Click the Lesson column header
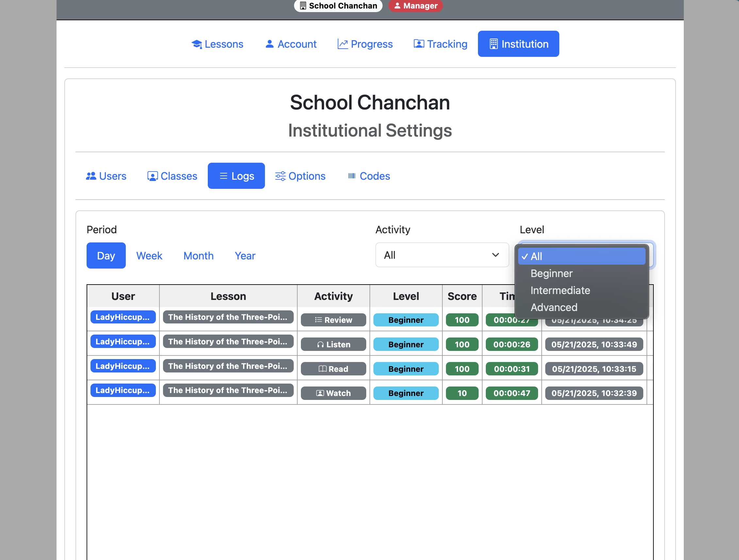 click(x=228, y=296)
